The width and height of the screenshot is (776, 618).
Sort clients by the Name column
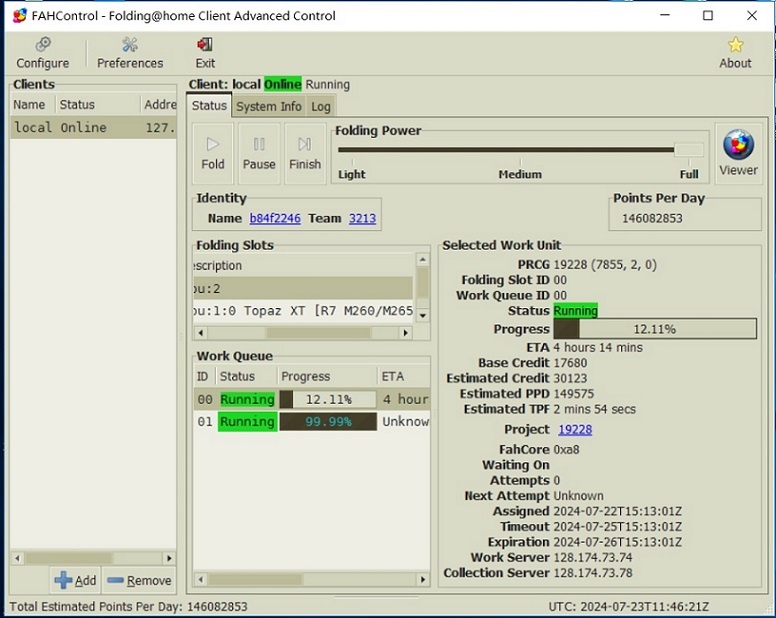pos(33,104)
